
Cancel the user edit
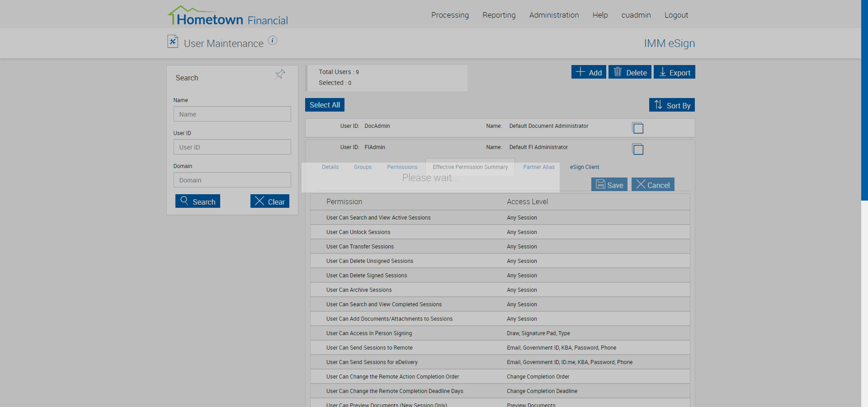[653, 184]
